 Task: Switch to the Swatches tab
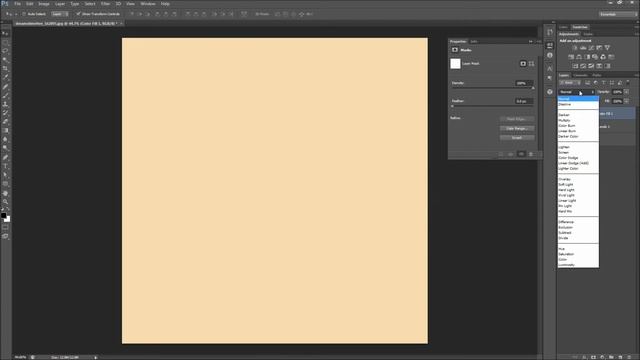click(580, 27)
